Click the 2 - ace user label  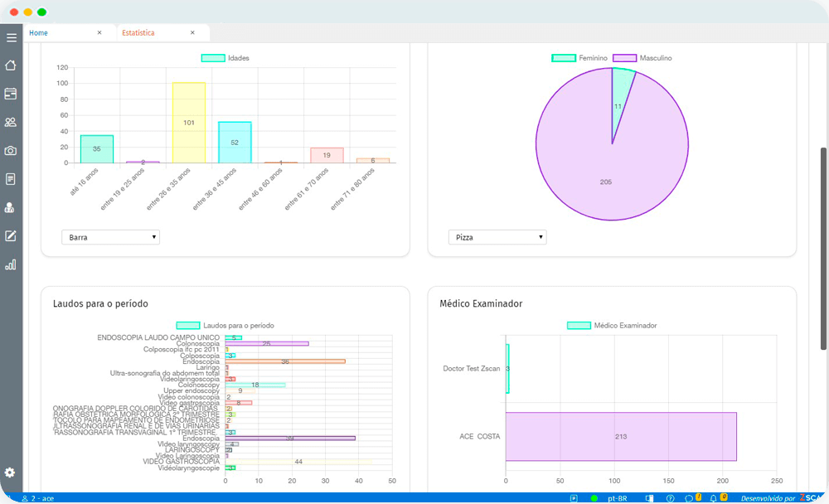click(x=42, y=498)
